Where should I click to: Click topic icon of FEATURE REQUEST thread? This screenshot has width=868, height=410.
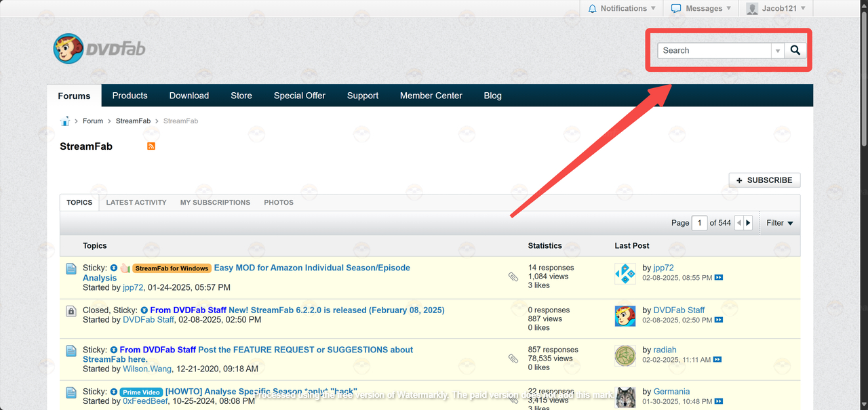pos(71,351)
